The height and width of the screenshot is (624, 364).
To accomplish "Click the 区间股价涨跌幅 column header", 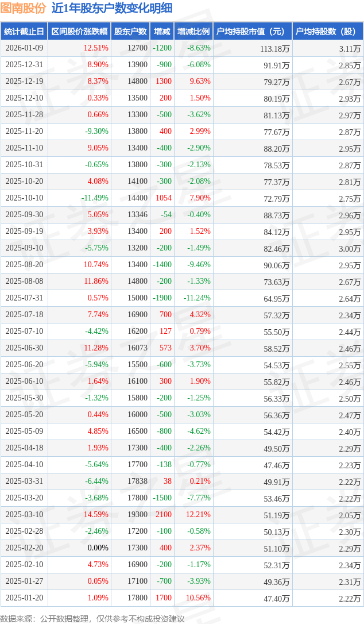I will pos(79,32).
